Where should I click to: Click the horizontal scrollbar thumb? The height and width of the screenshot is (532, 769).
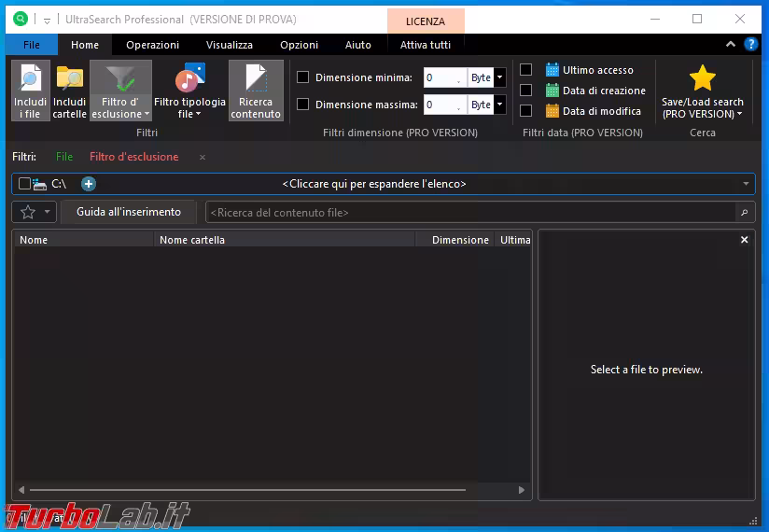[247, 490]
